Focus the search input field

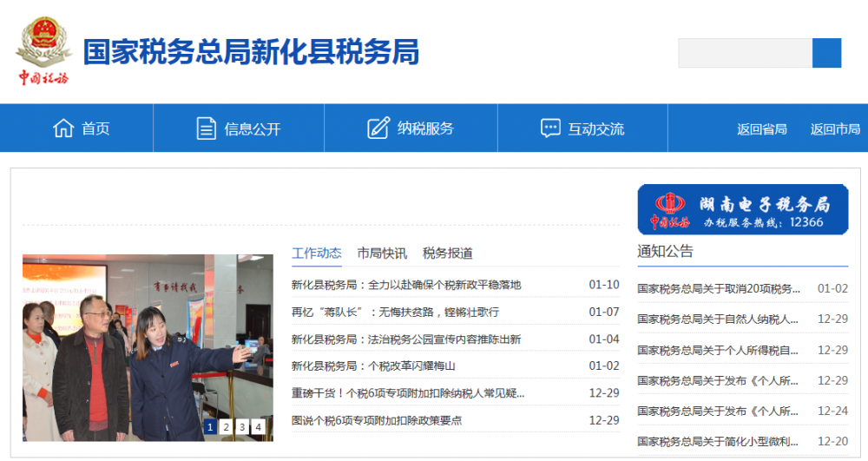(x=745, y=53)
